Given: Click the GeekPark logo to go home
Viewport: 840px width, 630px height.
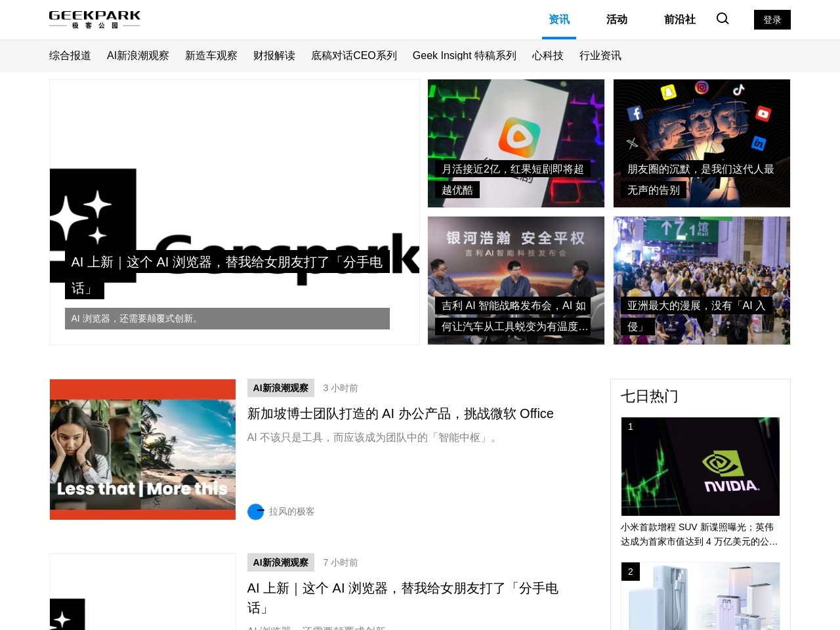Looking at the screenshot, I should point(94,19).
